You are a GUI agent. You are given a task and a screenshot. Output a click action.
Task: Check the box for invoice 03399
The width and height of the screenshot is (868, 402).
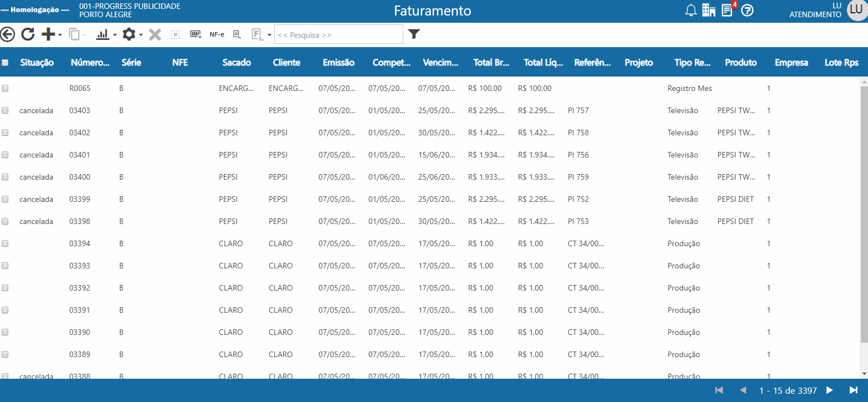5,199
